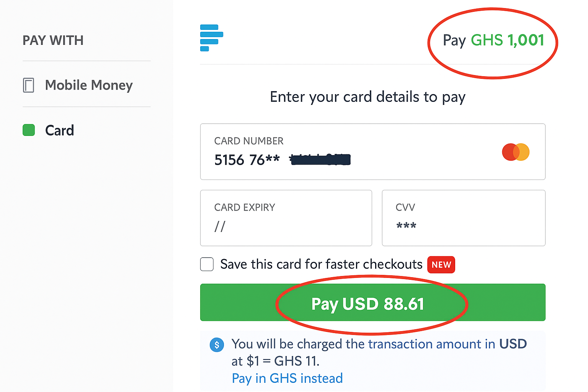The image size is (588, 392).
Task: Enable saving this card for faster checkouts
Action: click(x=207, y=264)
